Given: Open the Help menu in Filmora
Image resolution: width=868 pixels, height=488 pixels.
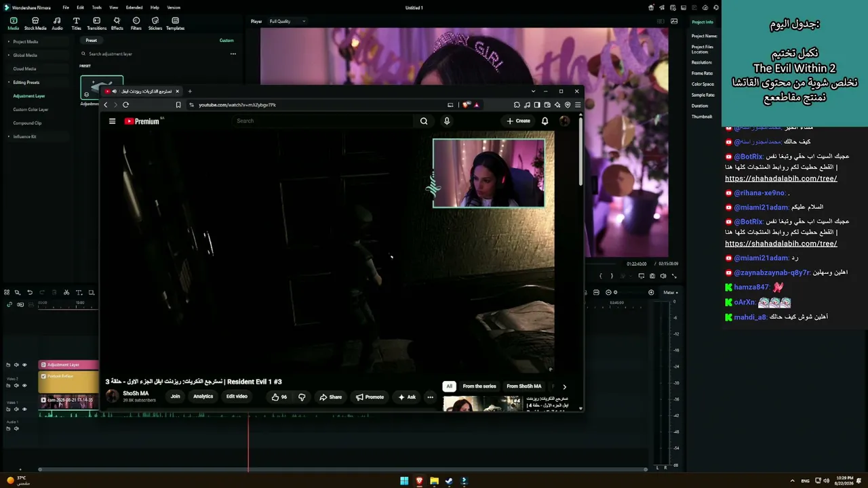Looking at the screenshot, I should (155, 7).
